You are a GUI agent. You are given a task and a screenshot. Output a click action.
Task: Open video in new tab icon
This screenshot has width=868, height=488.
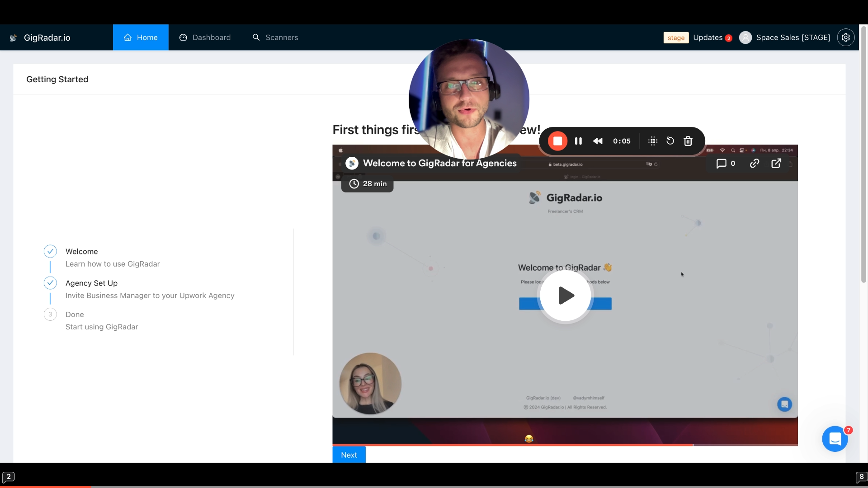pyautogui.click(x=776, y=164)
